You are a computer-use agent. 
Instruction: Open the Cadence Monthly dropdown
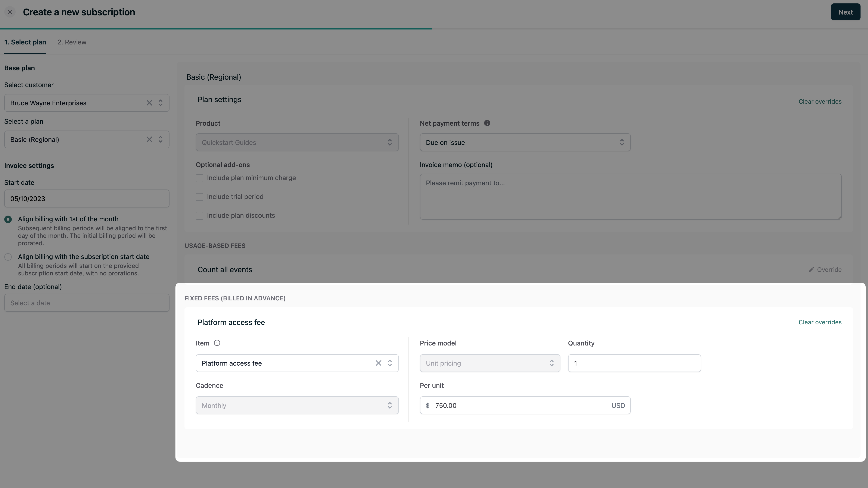click(x=297, y=406)
